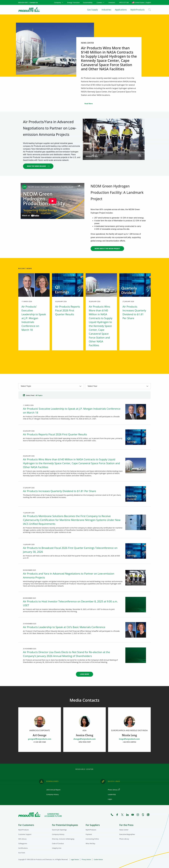This screenshot has height=868, width=169.
Task: Click Art George's portrait photo
Action: pyautogui.click(x=40, y=722)
